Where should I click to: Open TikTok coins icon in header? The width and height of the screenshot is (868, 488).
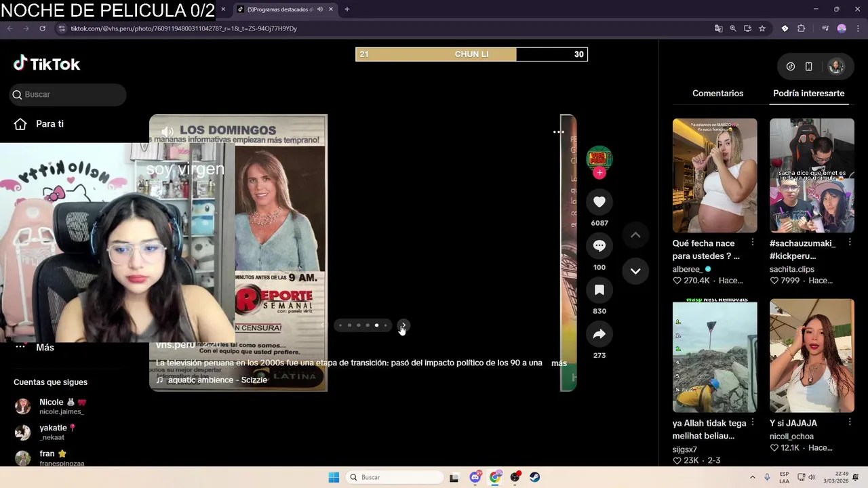pyautogui.click(x=791, y=66)
